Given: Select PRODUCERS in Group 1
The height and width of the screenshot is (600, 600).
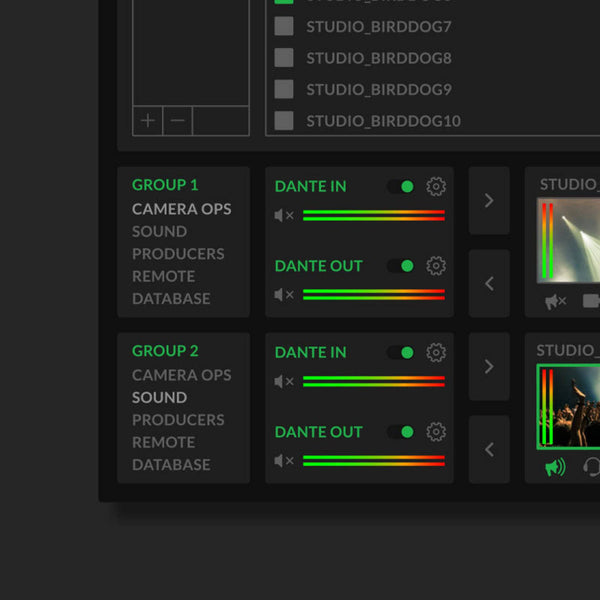Looking at the screenshot, I should click(x=178, y=254).
